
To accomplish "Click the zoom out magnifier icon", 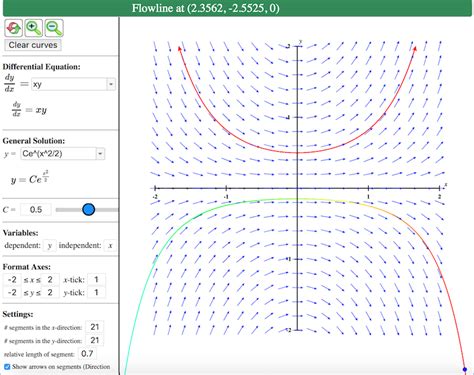I will pos(54,28).
